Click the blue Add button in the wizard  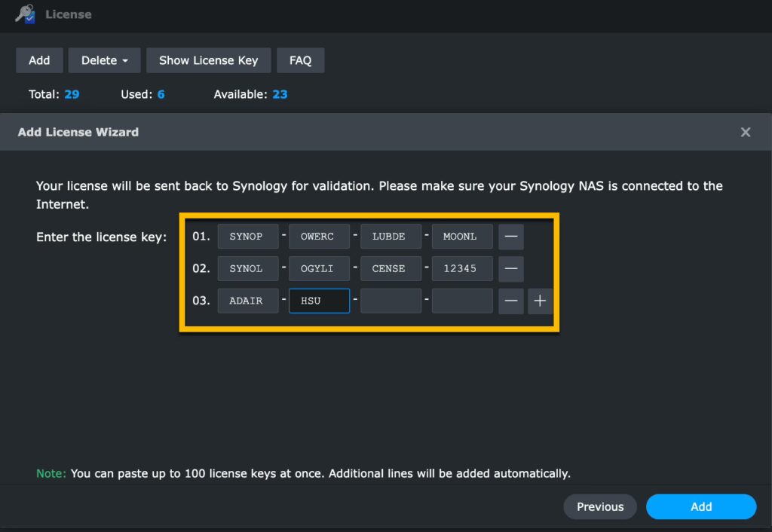point(701,506)
